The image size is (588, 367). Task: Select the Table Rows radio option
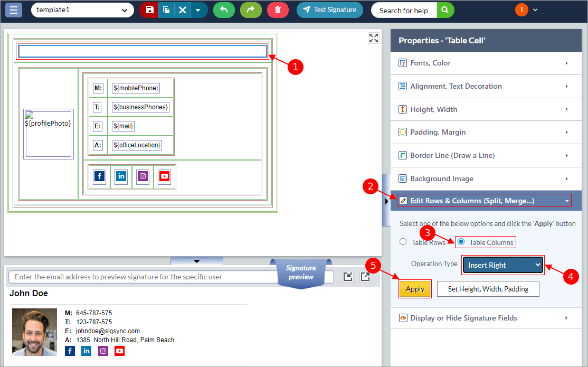[x=403, y=242]
